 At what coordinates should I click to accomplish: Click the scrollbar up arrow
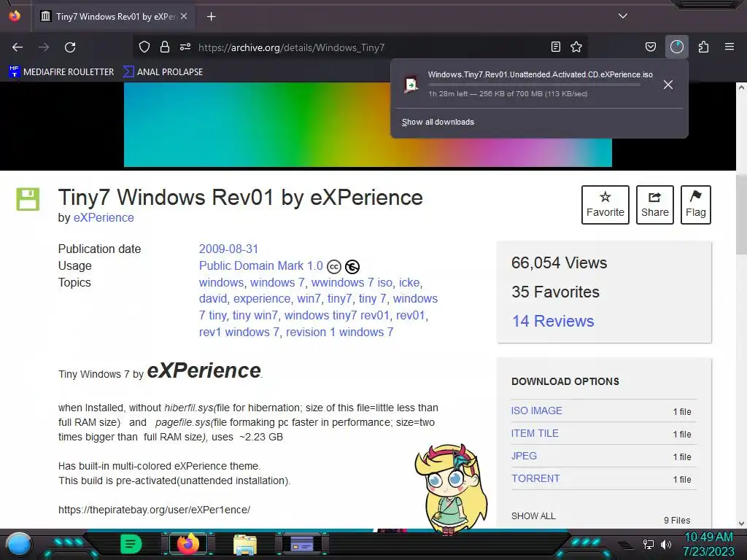click(x=741, y=87)
